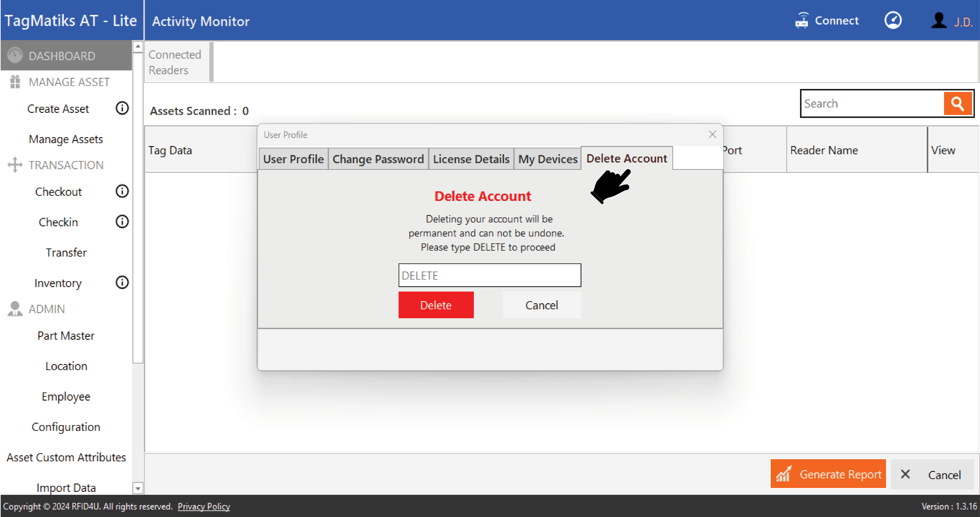The height and width of the screenshot is (517, 980).
Task: Open the Privacy Policy link
Action: (x=204, y=506)
